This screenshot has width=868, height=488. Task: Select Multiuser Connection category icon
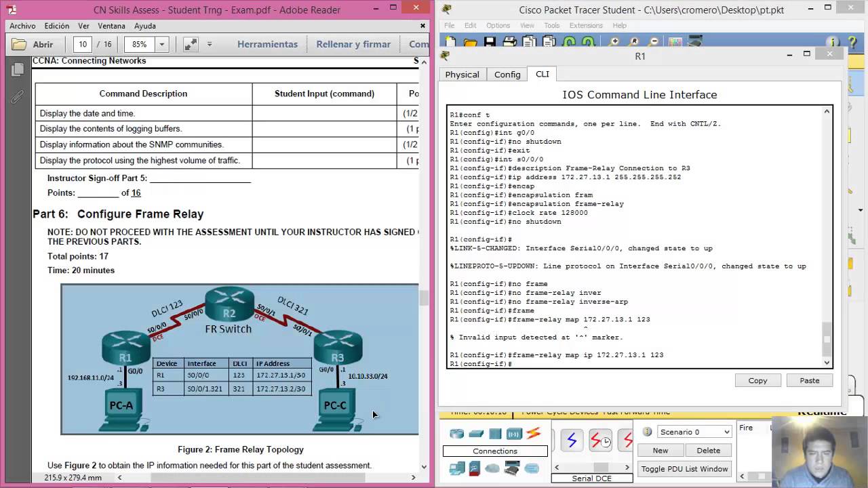tap(531, 468)
